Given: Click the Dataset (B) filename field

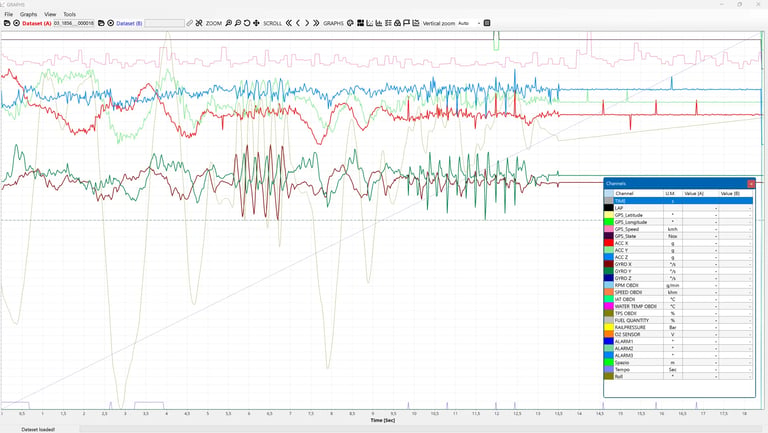Looking at the screenshot, I should 164,23.
